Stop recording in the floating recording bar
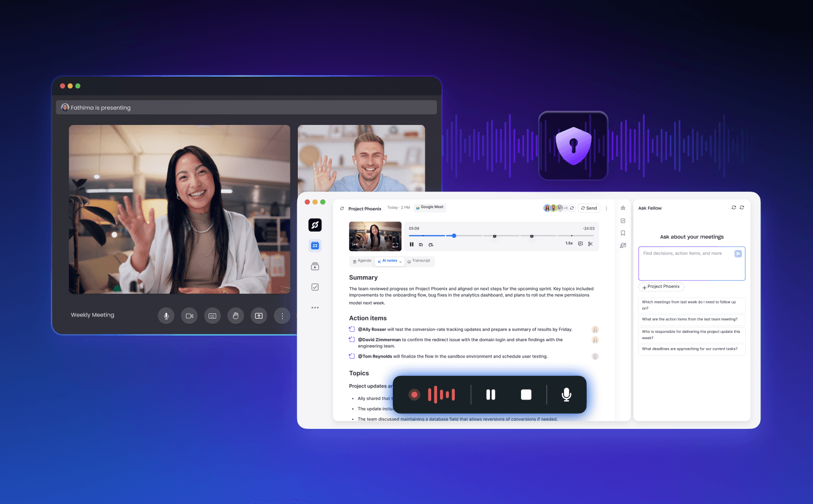The image size is (813, 504). coord(526,394)
